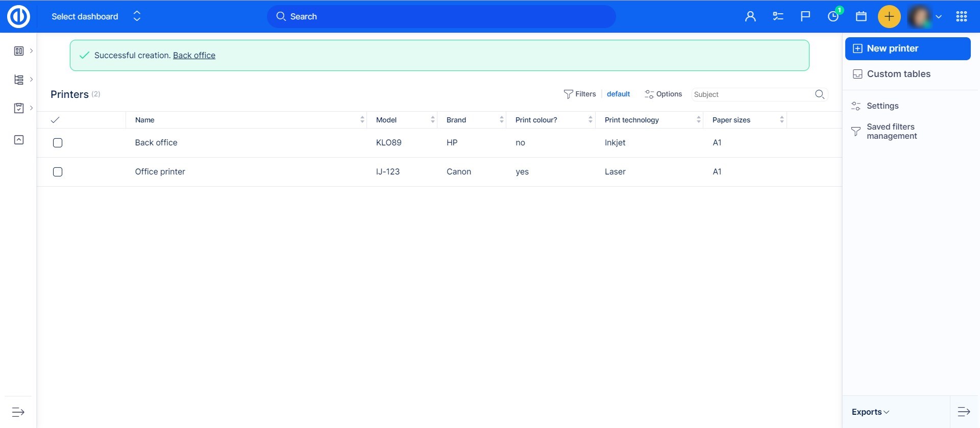Toggle select-all checkmark in table header
The width and height of the screenshot is (980, 428).
[55, 120]
